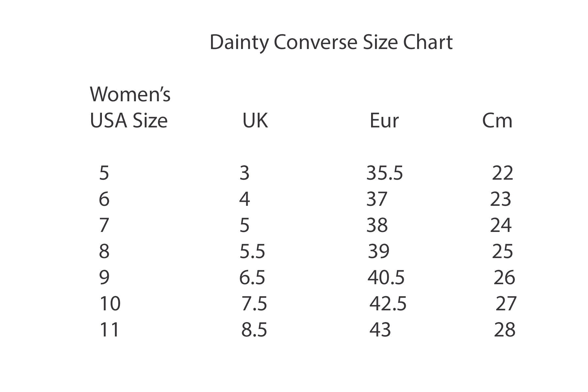Image resolution: width=588 pixels, height=392 pixels.
Task: Click the 28 Cm measurement
Action: [x=505, y=330]
